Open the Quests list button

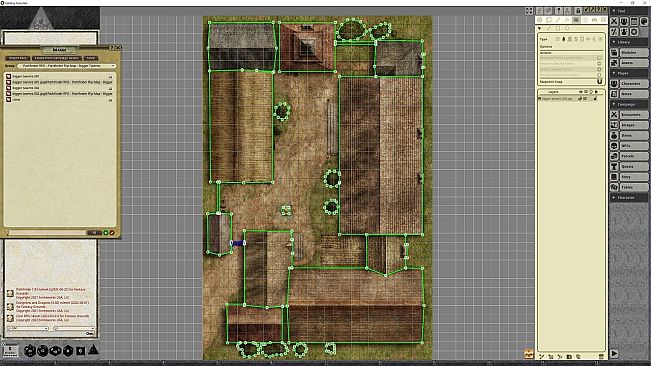[x=634, y=166]
